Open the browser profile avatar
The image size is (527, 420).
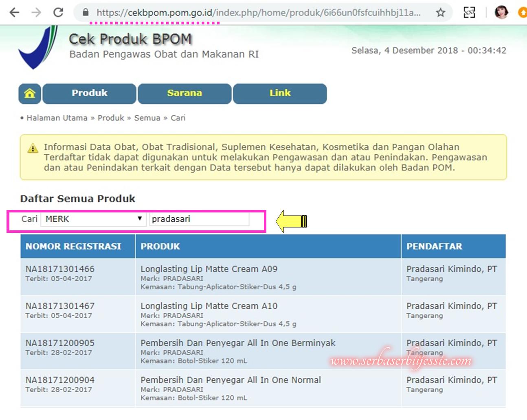(501, 12)
